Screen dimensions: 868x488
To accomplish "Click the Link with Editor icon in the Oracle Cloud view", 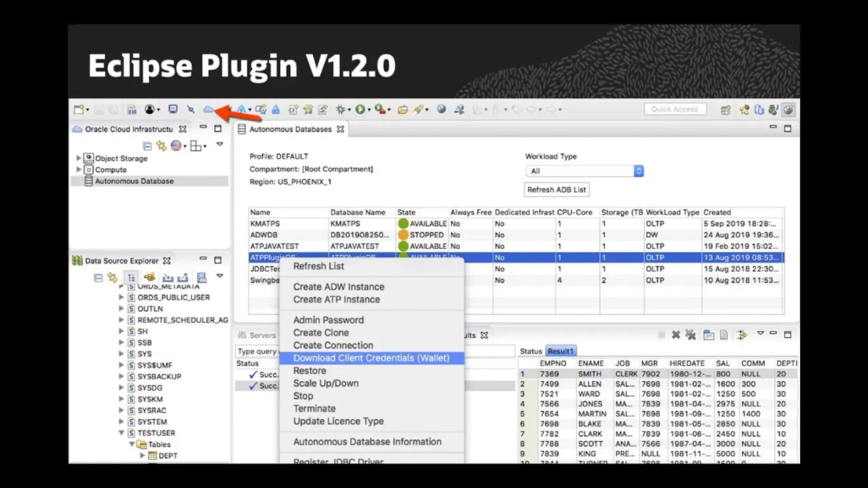I will 161,146.
